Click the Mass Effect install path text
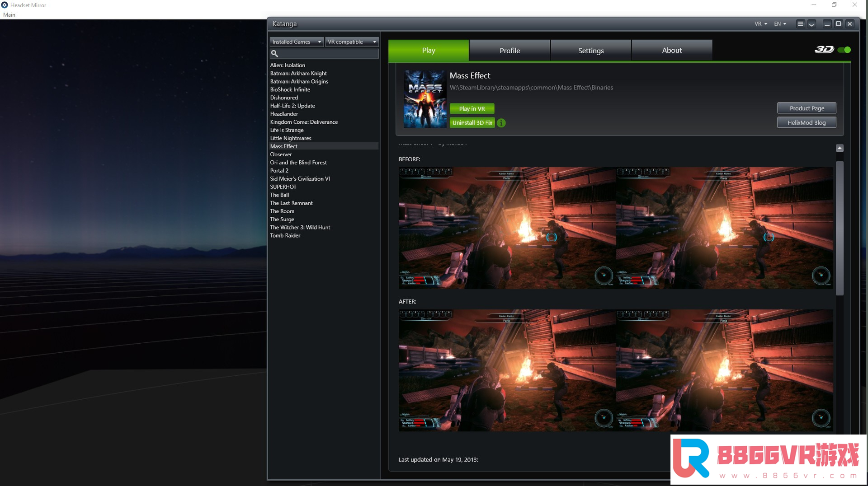This screenshot has height=486, width=868. [531, 88]
